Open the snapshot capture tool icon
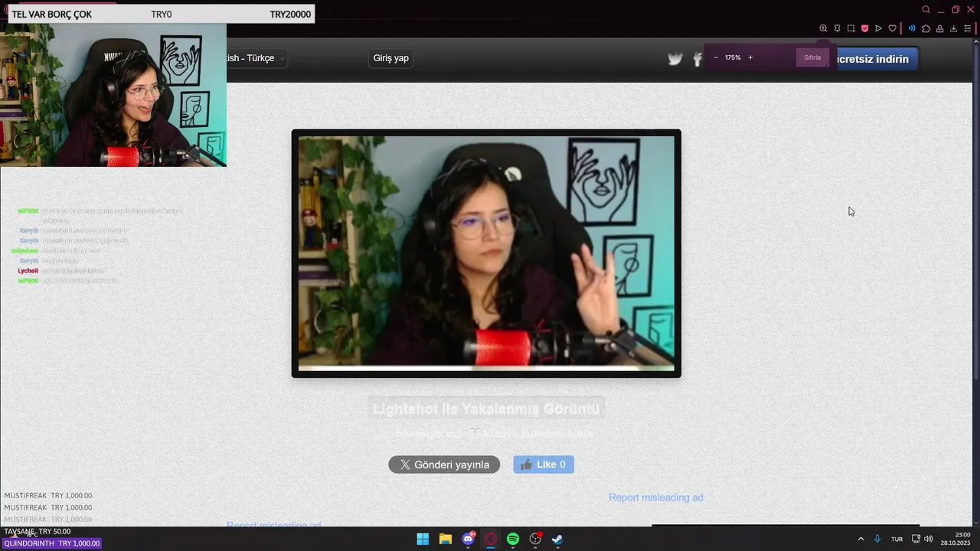 (x=851, y=28)
